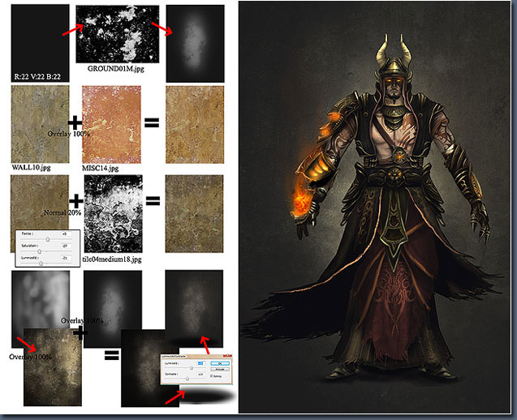517x420 pixels.
Task: Close the Luminosité/Contraste dialog
Action: pos(228,355)
